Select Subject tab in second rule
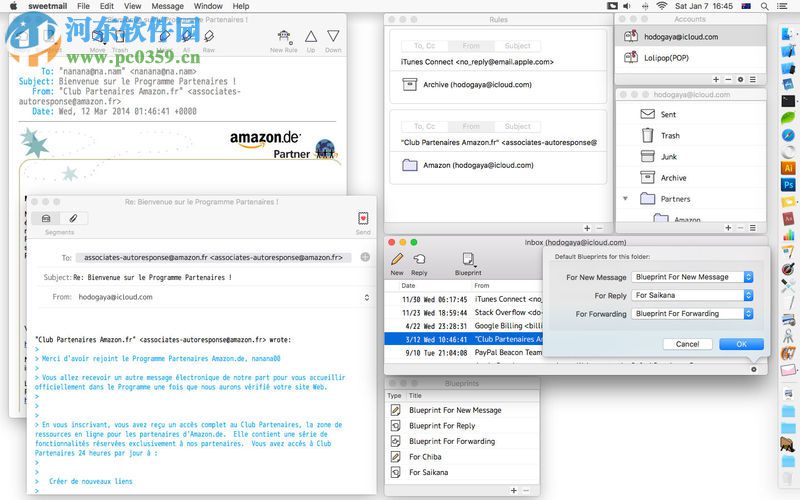This screenshot has width=800, height=500. pos(518,127)
